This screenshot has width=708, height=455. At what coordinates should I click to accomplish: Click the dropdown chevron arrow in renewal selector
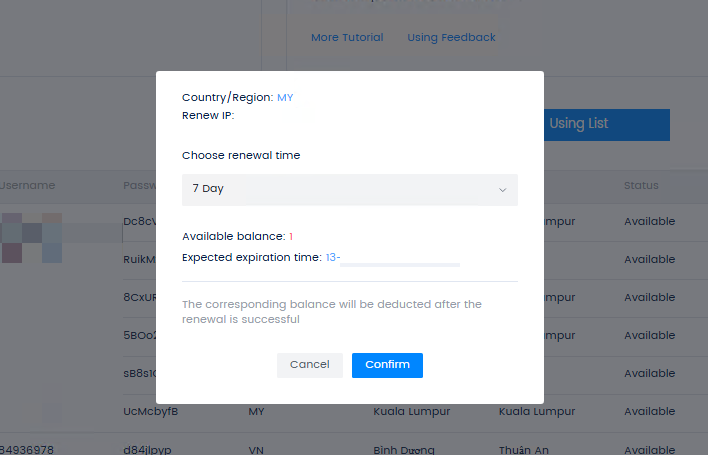pos(502,189)
